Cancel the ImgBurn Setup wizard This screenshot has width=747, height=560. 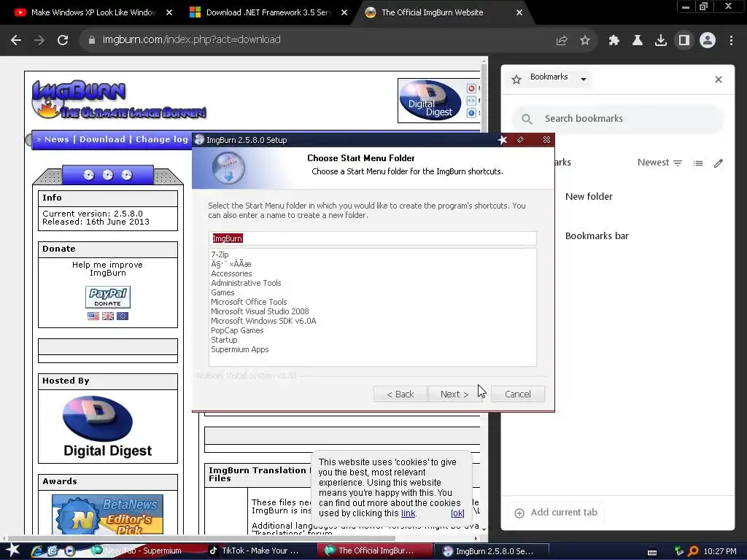[x=517, y=394]
